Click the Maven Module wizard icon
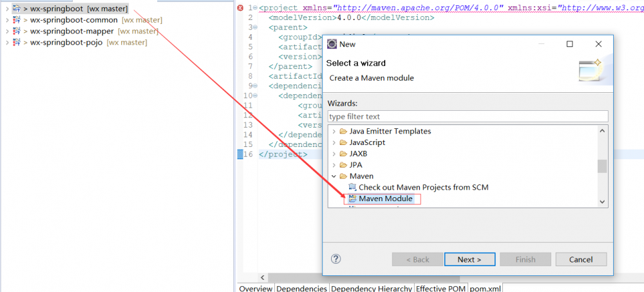644x292 pixels. click(352, 199)
